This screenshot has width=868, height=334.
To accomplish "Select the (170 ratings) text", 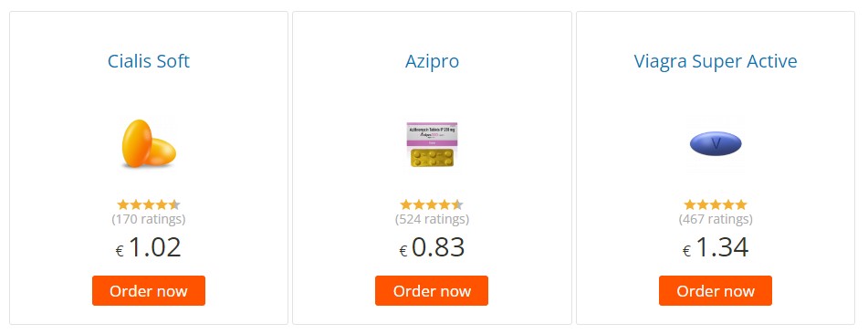I will 149,219.
